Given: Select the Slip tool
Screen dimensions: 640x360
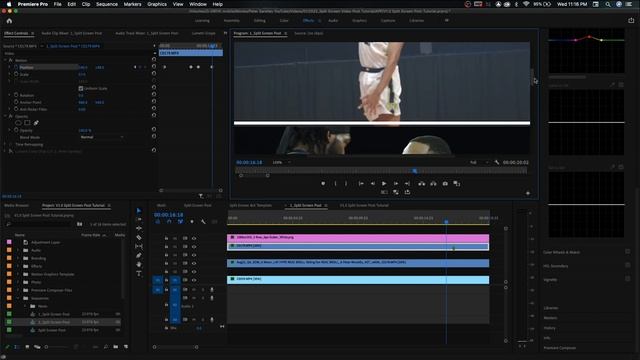Looking at the screenshot, I should click(139, 247).
